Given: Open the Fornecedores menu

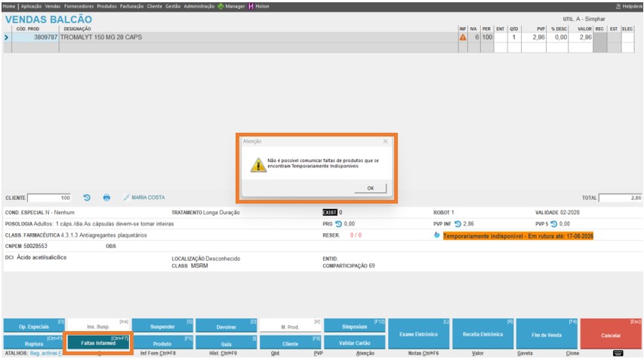Looking at the screenshot, I should coord(79,6).
